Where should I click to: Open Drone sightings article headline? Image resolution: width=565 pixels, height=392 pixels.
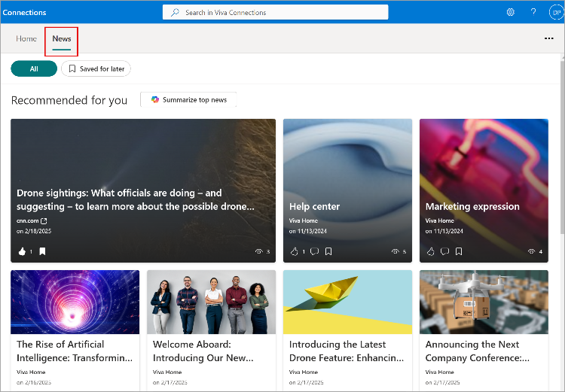coord(136,200)
